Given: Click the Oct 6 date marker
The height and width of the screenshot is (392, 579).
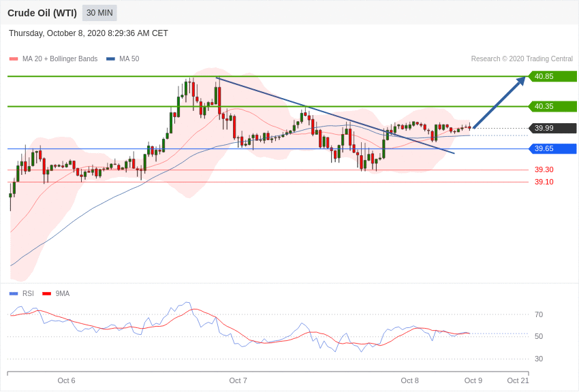Looking at the screenshot, I should click(x=67, y=380).
